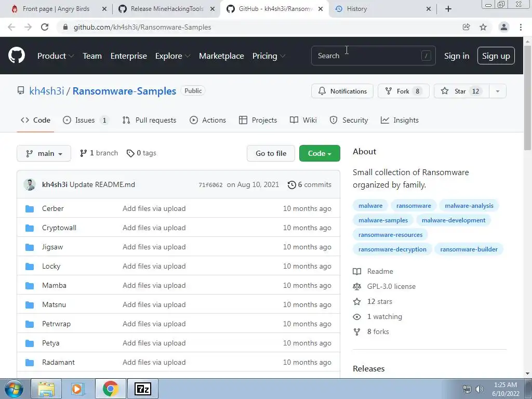Screen dimensions: 532x399
Task: Bookmark this page with the star icon
Action: [483, 27]
